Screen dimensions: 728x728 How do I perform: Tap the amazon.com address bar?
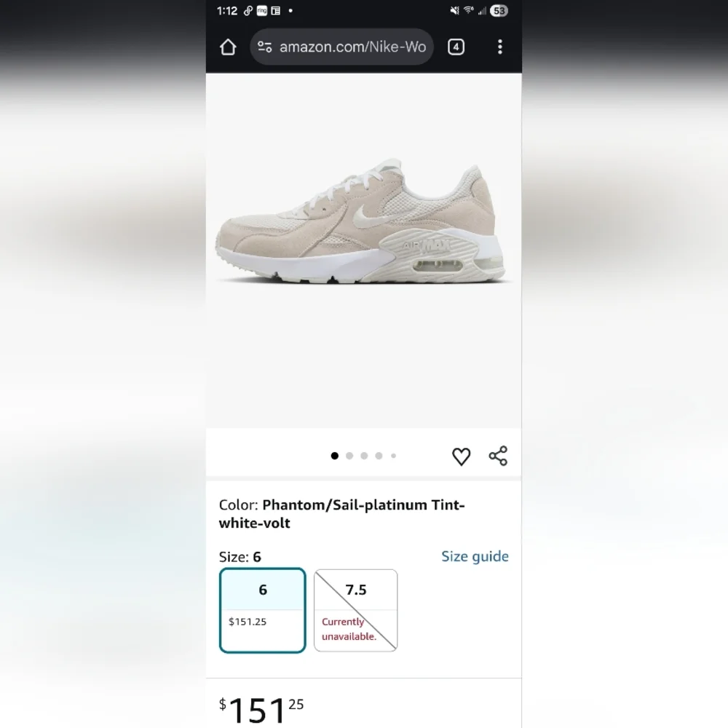tap(341, 47)
